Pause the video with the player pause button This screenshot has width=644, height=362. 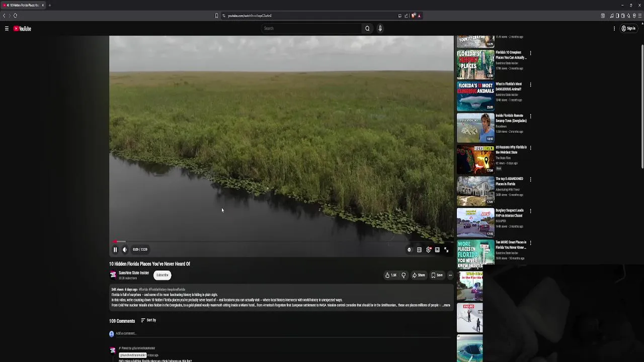pos(115,249)
